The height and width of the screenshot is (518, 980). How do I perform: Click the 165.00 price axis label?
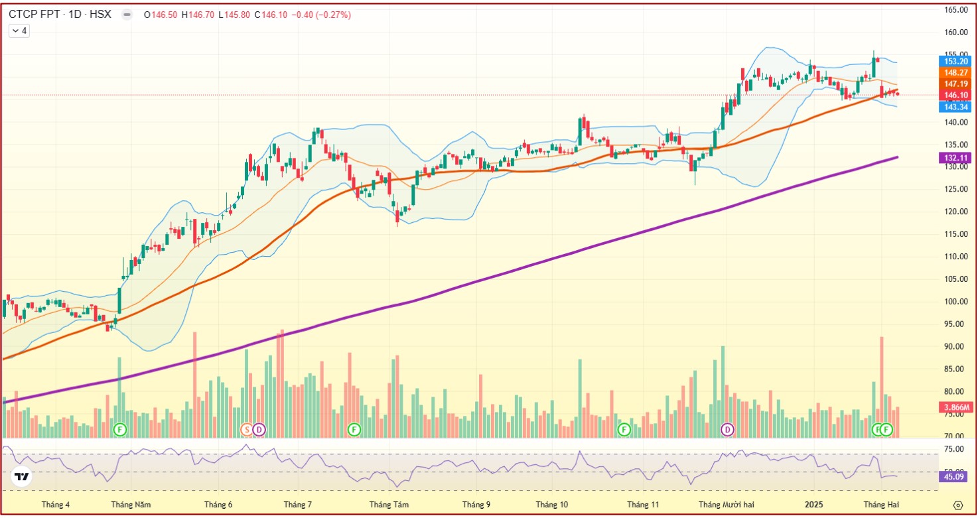[957, 10]
